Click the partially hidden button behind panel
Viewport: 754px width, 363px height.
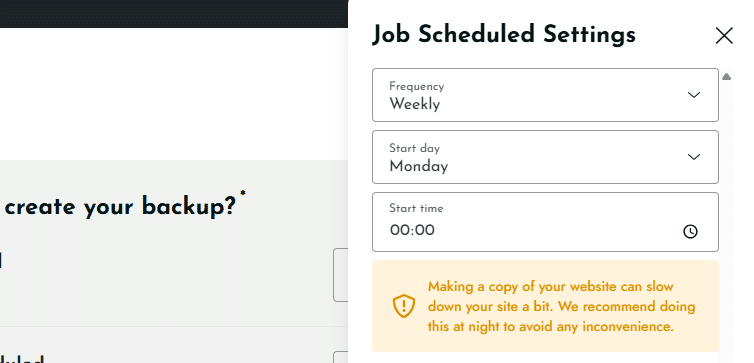(340, 275)
